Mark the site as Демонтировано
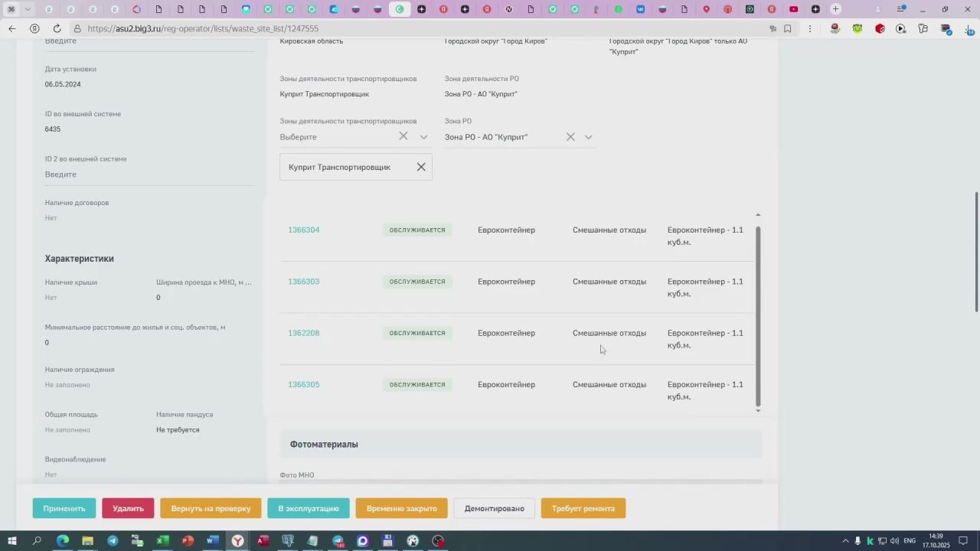The image size is (980, 551). (494, 508)
